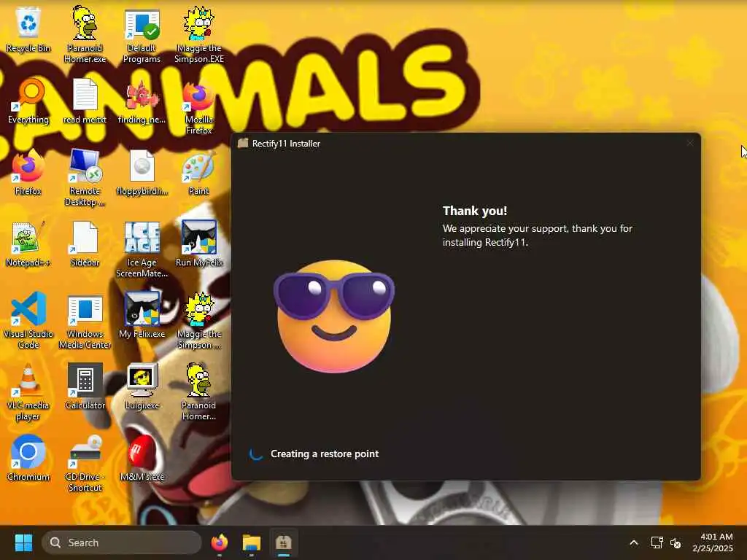Viewport: 747px width, 560px height.
Task: Open the Default Programs shortcut
Action: coord(142,36)
